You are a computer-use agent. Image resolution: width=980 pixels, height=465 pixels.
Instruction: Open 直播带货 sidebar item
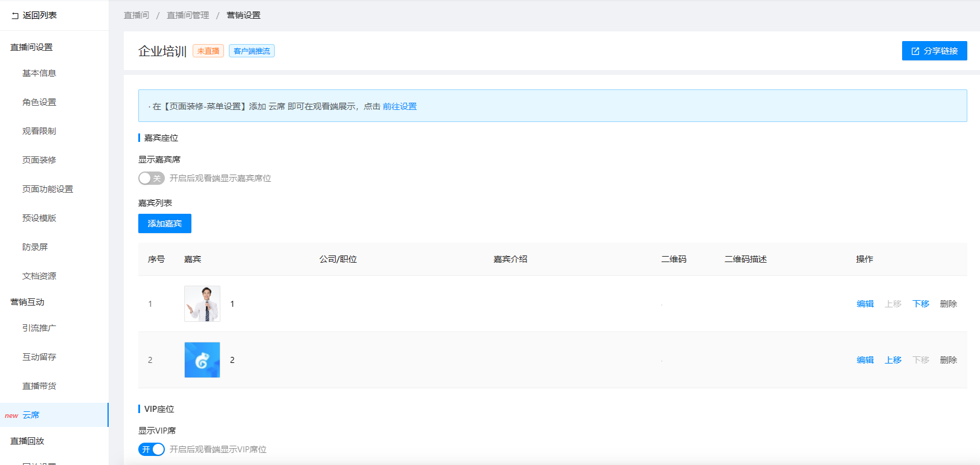pyautogui.click(x=39, y=386)
